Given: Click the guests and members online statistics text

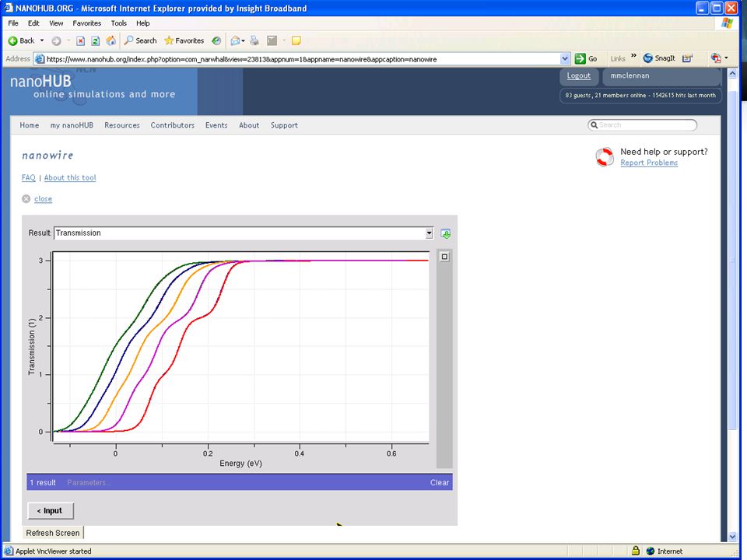Looking at the screenshot, I should point(640,95).
